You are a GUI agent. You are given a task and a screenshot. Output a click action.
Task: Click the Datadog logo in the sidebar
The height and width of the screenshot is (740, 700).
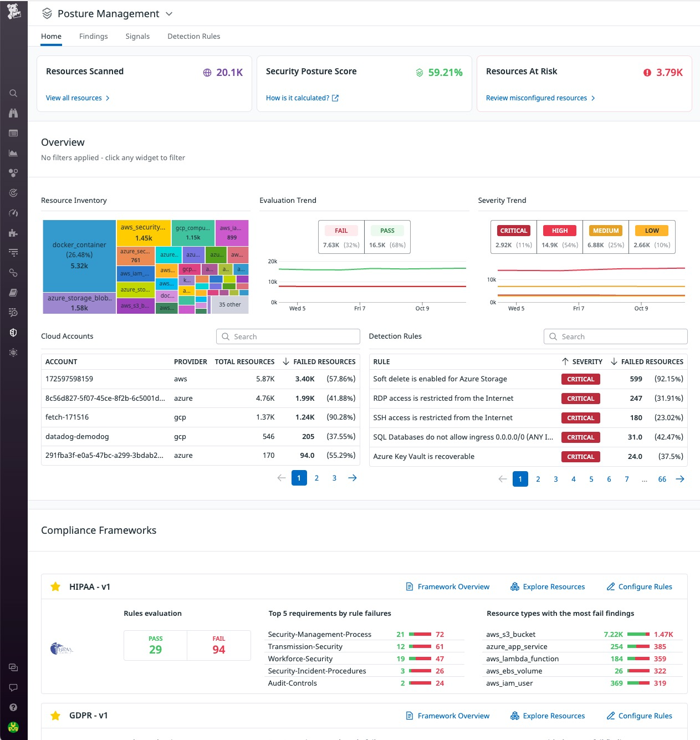14,11
